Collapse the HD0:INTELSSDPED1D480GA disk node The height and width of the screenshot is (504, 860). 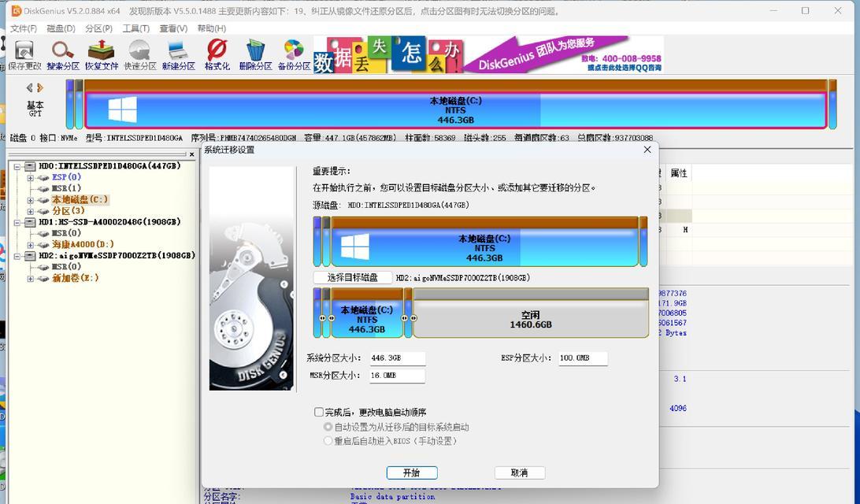(x=17, y=165)
